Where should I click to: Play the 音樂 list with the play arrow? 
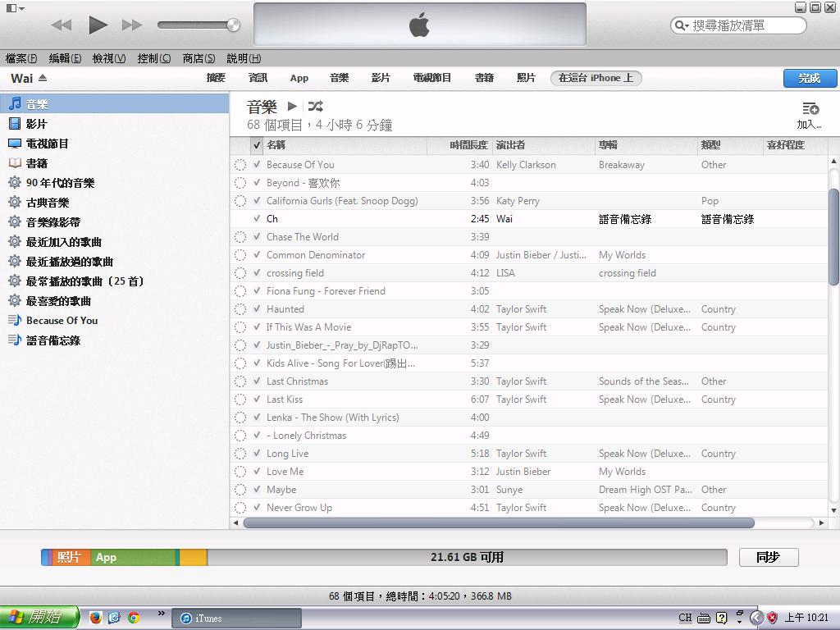(292, 106)
